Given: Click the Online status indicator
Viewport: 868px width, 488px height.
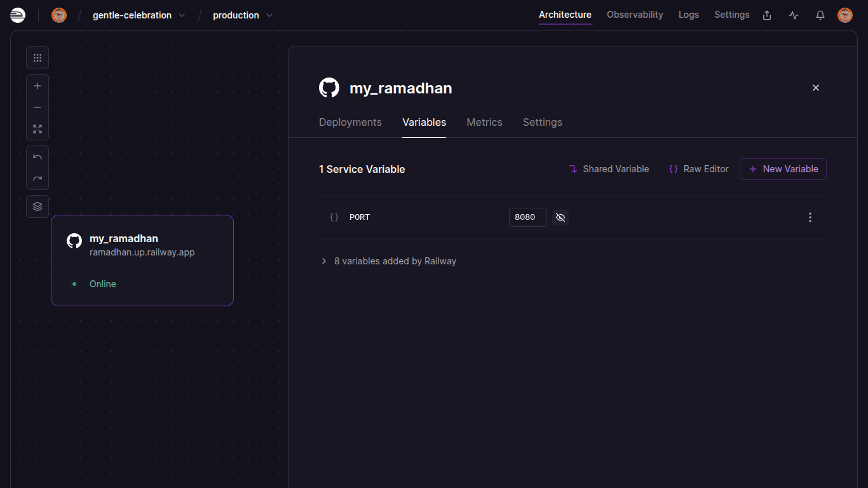Looking at the screenshot, I should (x=93, y=284).
